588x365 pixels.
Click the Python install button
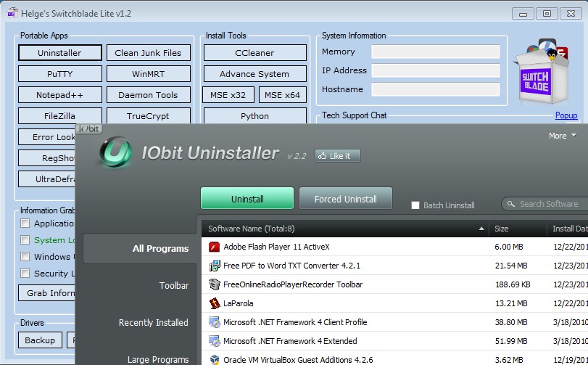click(x=255, y=116)
